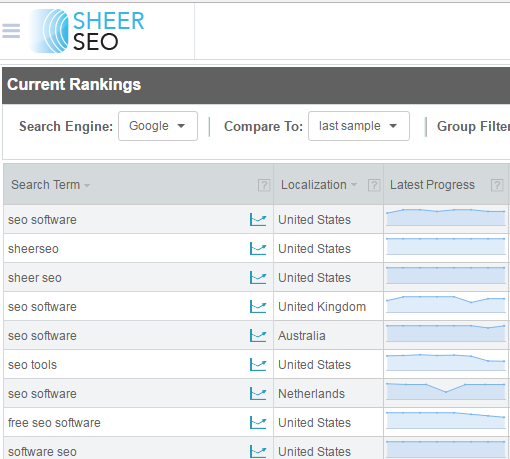
Task: Open help icon for Localization column
Action: [x=374, y=185]
